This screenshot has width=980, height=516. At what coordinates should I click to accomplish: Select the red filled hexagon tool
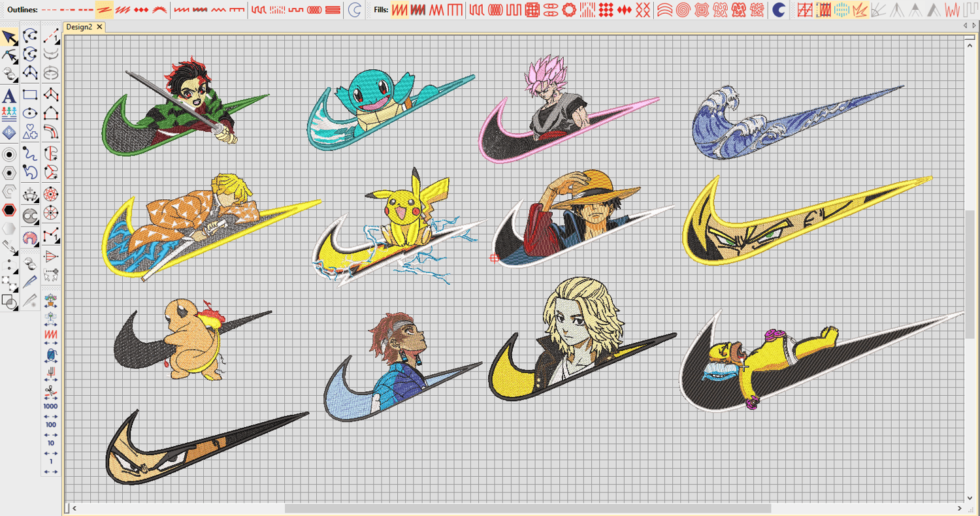click(x=9, y=210)
